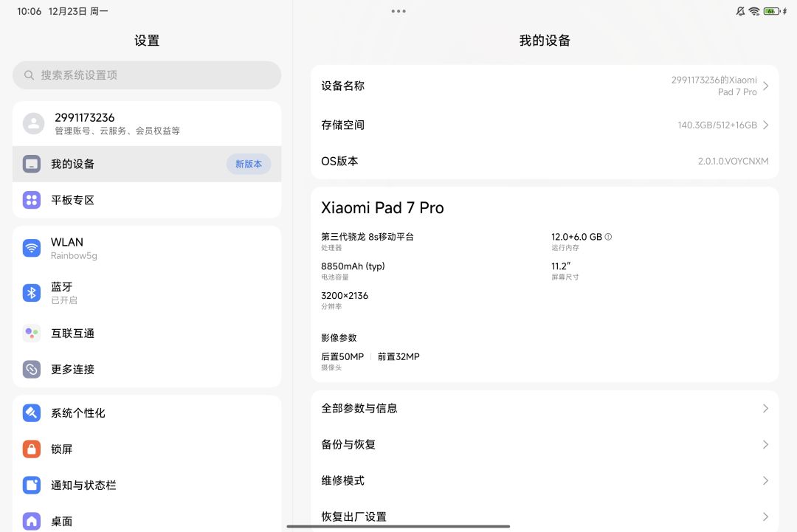Open account 2991173236 profile row

click(x=147, y=123)
